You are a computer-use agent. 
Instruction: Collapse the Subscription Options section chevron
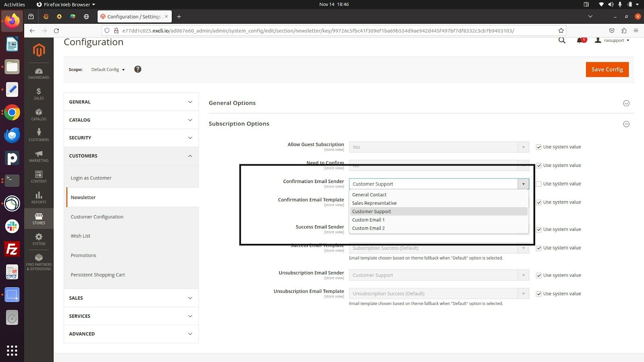(x=626, y=124)
